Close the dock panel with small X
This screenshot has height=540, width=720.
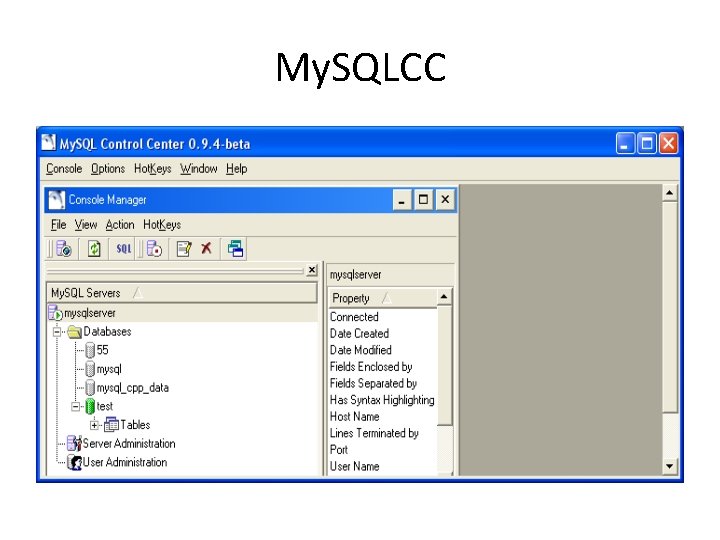tap(312, 270)
